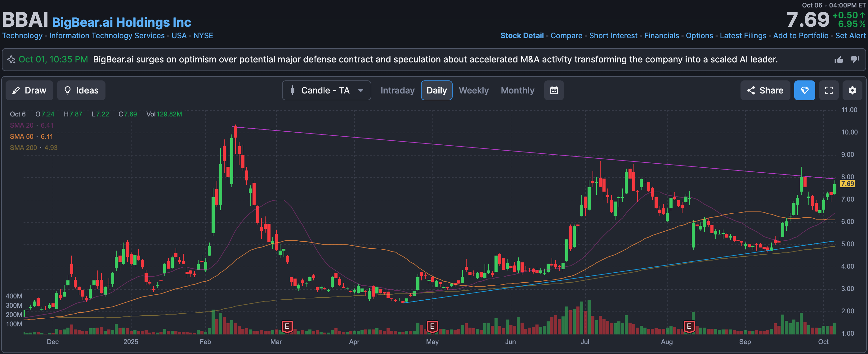Open chart settings gear
The width and height of the screenshot is (868, 354).
pyautogui.click(x=852, y=90)
